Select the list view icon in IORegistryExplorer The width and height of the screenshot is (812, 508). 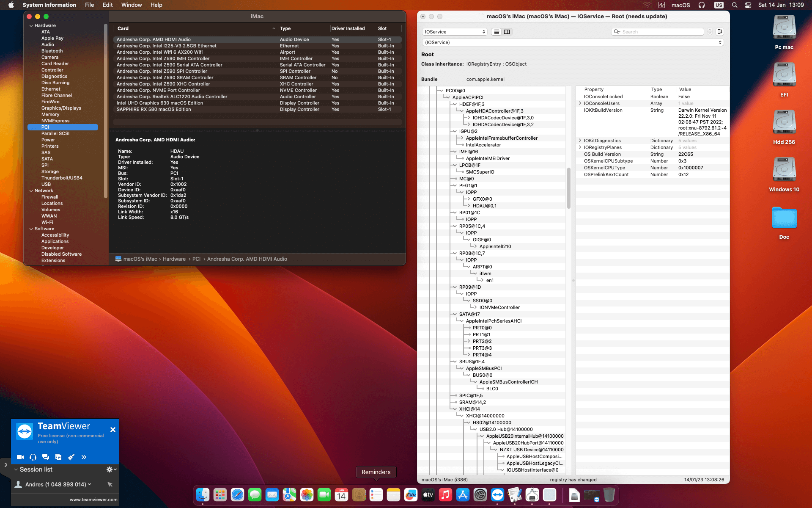click(496, 32)
